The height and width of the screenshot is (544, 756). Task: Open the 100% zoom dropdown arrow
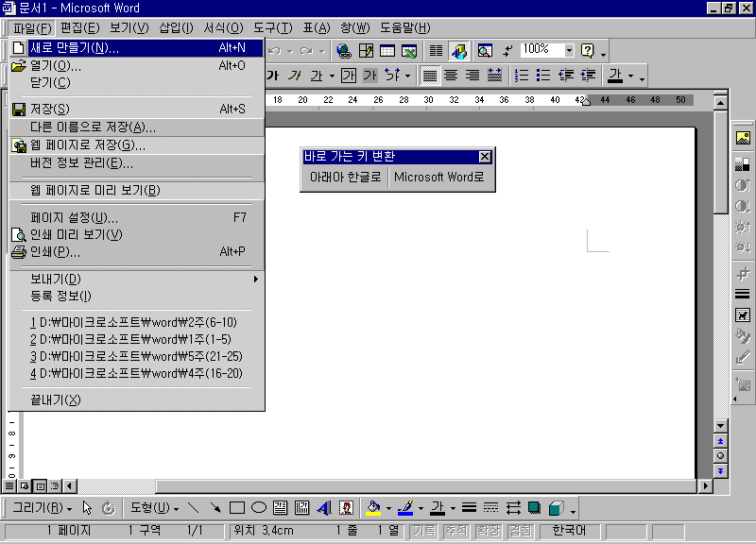569,50
